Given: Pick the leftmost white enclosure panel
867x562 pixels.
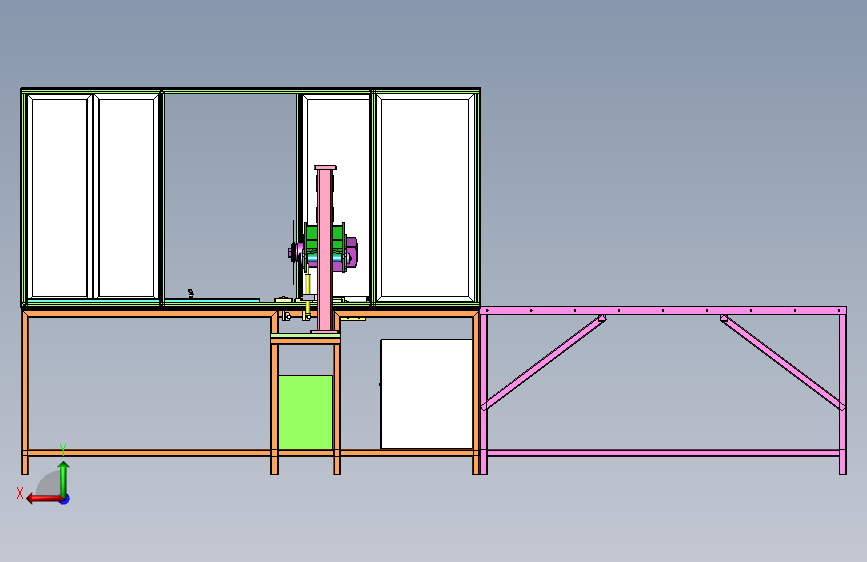Looking at the screenshot, I should (60, 197).
